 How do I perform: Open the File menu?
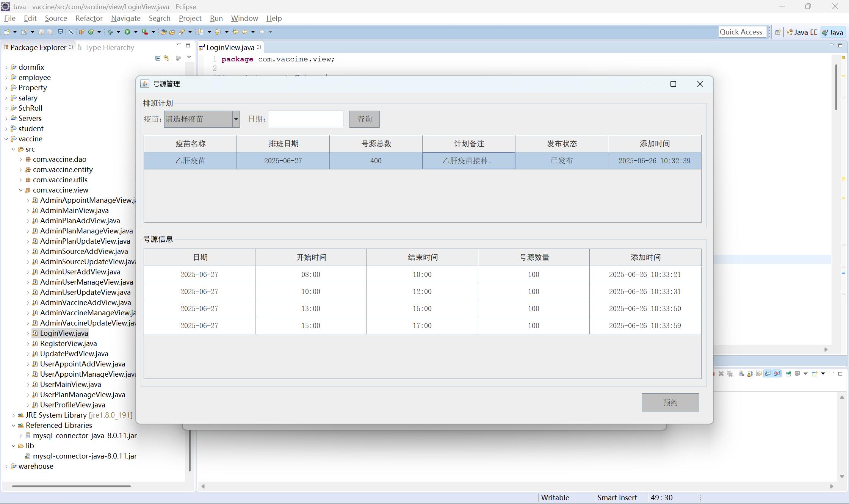tap(9, 18)
